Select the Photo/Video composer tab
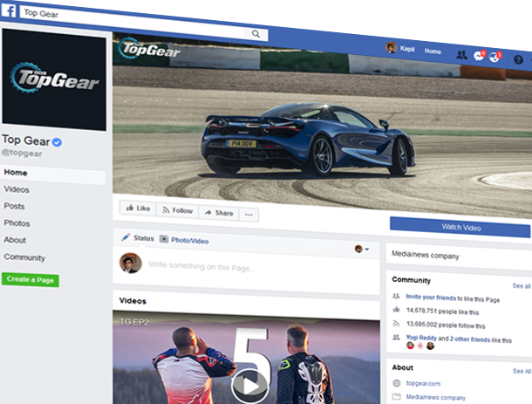The width and height of the screenshot is (532, 404). (185, 240)
